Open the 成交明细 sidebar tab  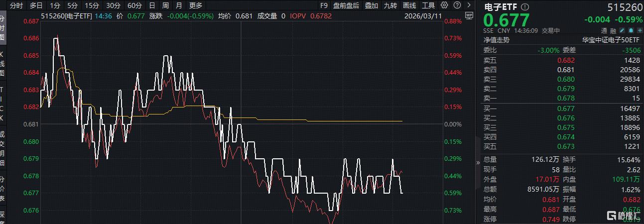tap(3, 149)
